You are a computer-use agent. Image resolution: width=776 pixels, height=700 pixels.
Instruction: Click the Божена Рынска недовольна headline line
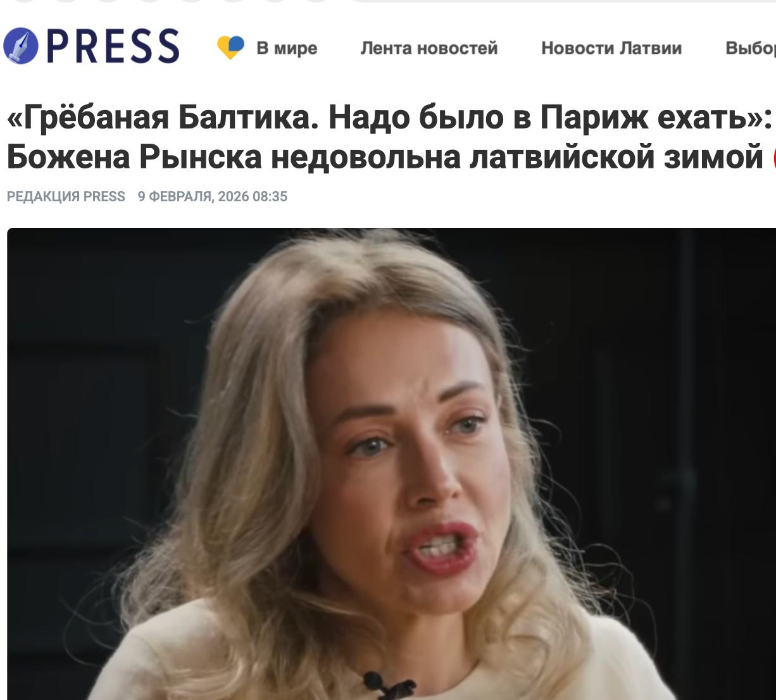click(x=385, y=157)
